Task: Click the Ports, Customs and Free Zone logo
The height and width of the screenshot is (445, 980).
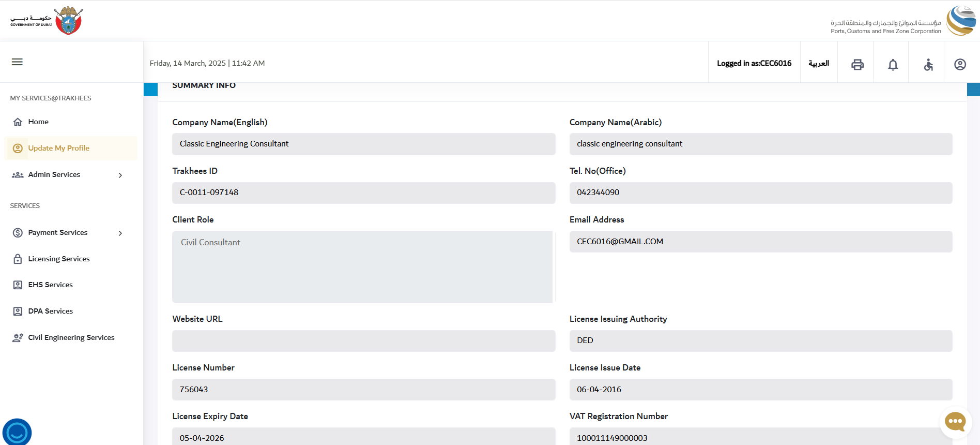Action: point(902,21)
